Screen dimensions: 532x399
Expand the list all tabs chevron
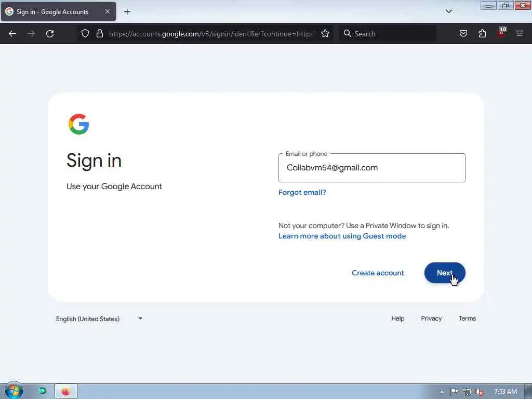pos(448,11)
